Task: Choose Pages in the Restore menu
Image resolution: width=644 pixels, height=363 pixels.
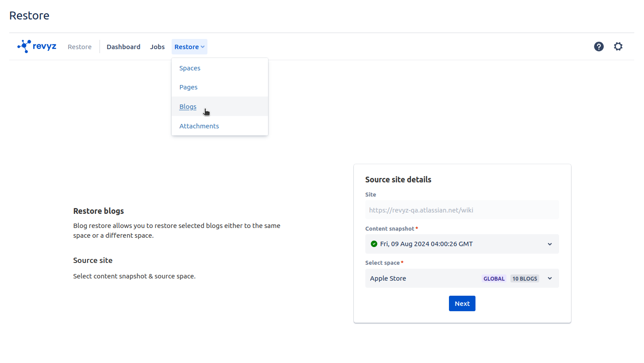Action: 188,87
